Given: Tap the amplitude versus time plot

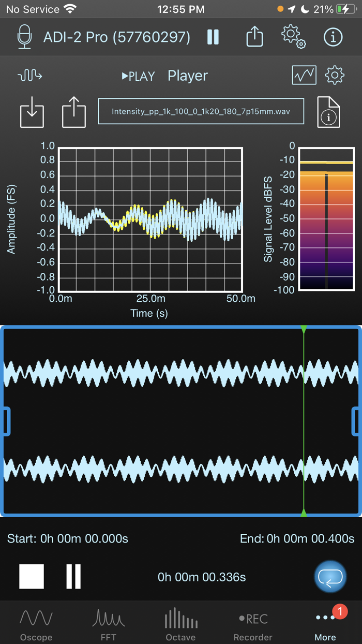Looking at the screenshot, I should click(150, 219).
